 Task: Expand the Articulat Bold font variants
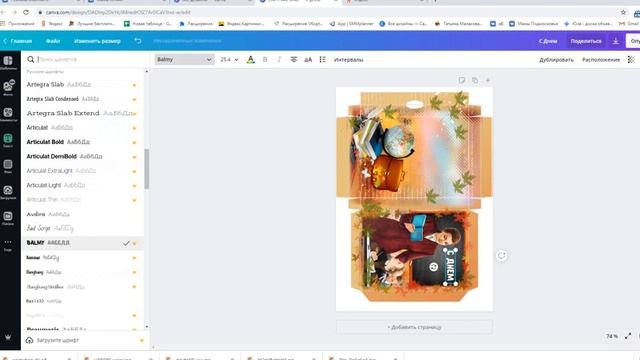(134, 142)
